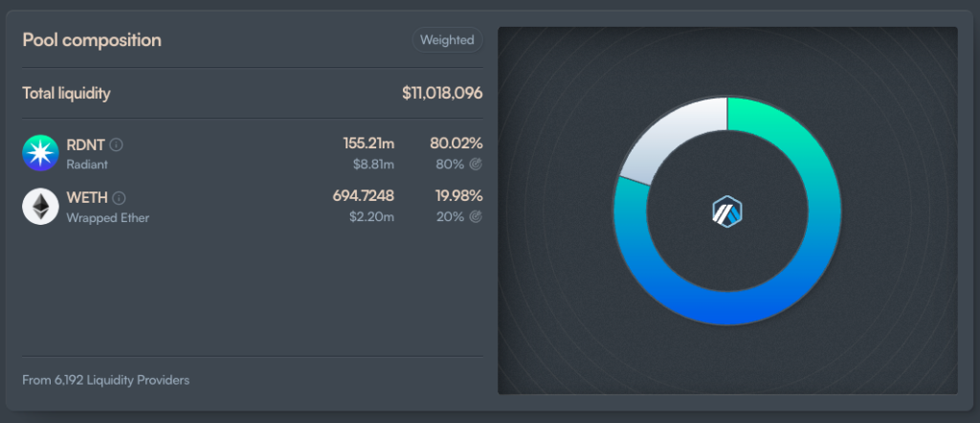Click the RDNT token name
This screenshot has width=980, height=423.
(x=85, y=145)
